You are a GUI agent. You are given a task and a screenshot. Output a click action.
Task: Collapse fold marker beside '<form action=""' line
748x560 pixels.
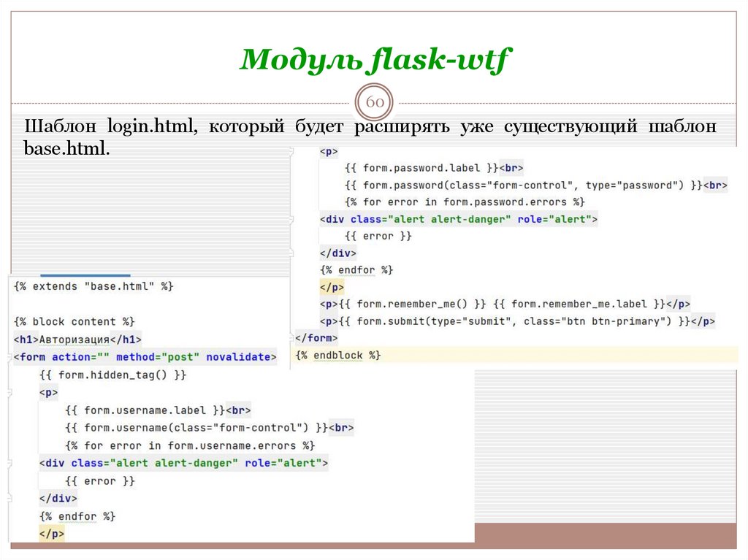(x=10, y=357)
